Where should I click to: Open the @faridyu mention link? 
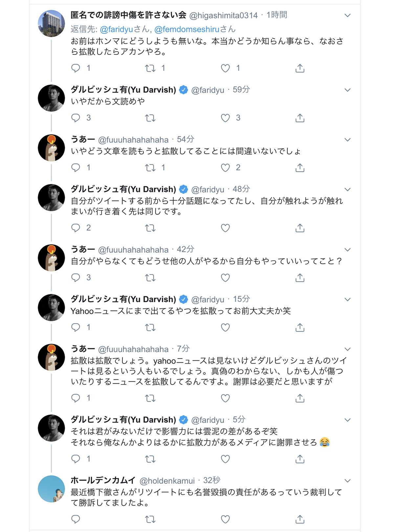pos(116,30)
